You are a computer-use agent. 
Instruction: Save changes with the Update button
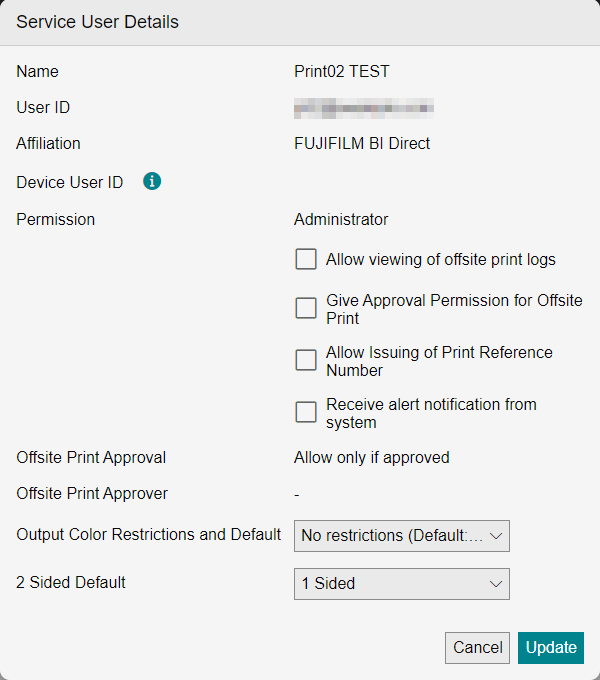point(551,648)
